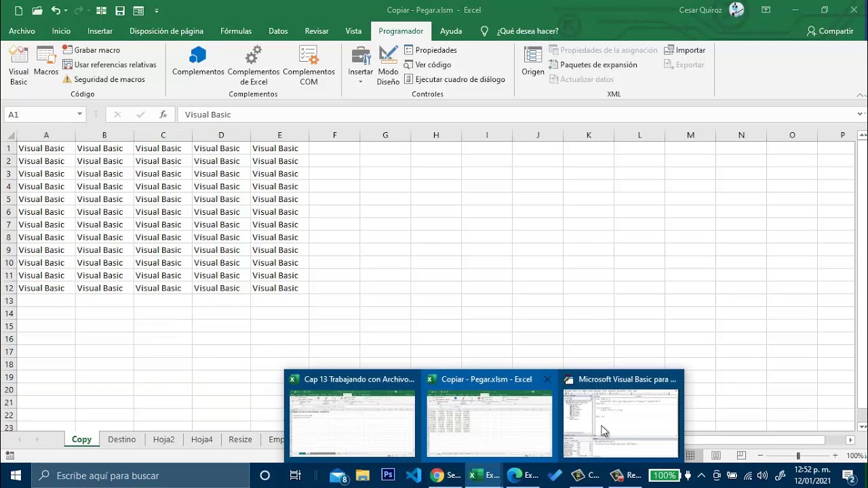This screenshot has height=488, width=868.
Task: Click Paquetes de expansión
Action: tap(593, 64)
